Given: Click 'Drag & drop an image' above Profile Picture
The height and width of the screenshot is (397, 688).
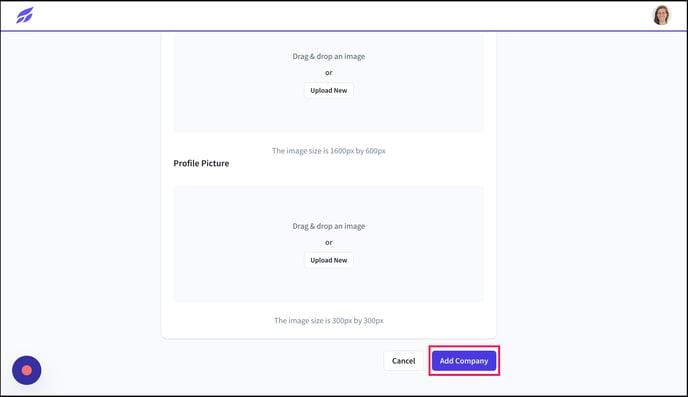Looking at the screenshot, I should 329,56.
